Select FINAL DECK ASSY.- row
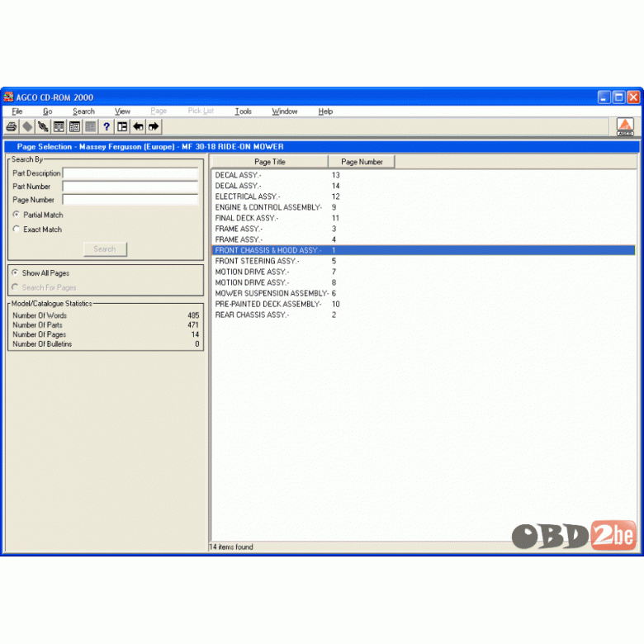This screenshot has width=644, height=644. [x=424, y=218]
